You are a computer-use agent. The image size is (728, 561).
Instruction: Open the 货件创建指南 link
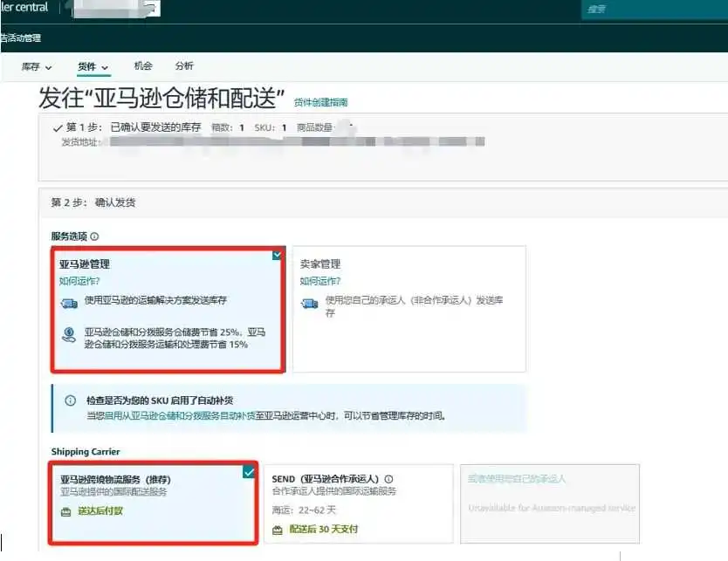321,102
